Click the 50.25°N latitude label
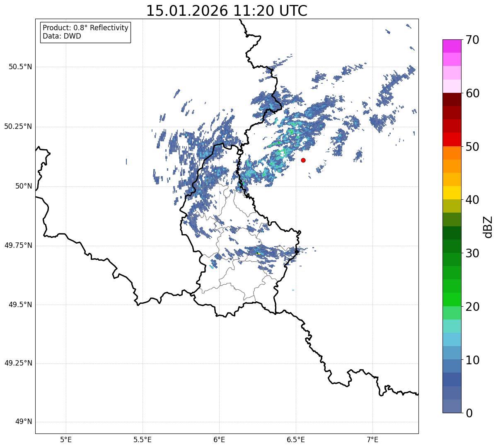The height and width of the screenshot is (448, 498). pos(18,126)
